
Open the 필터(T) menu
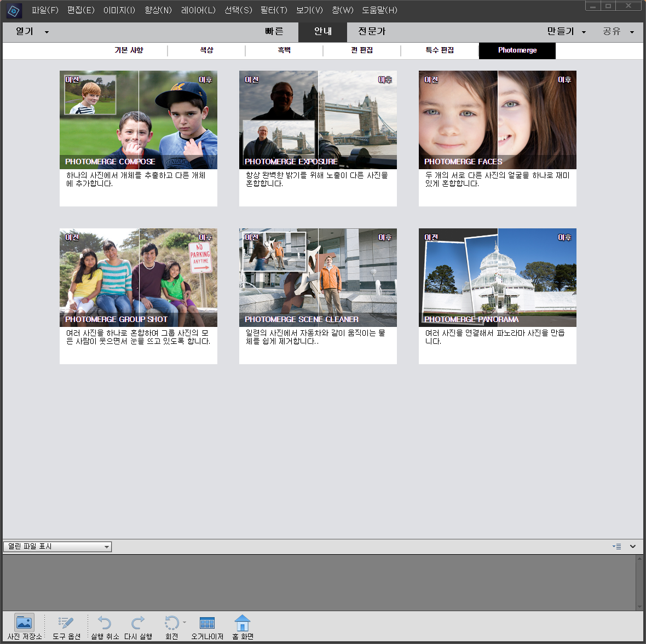coord(274,10)
